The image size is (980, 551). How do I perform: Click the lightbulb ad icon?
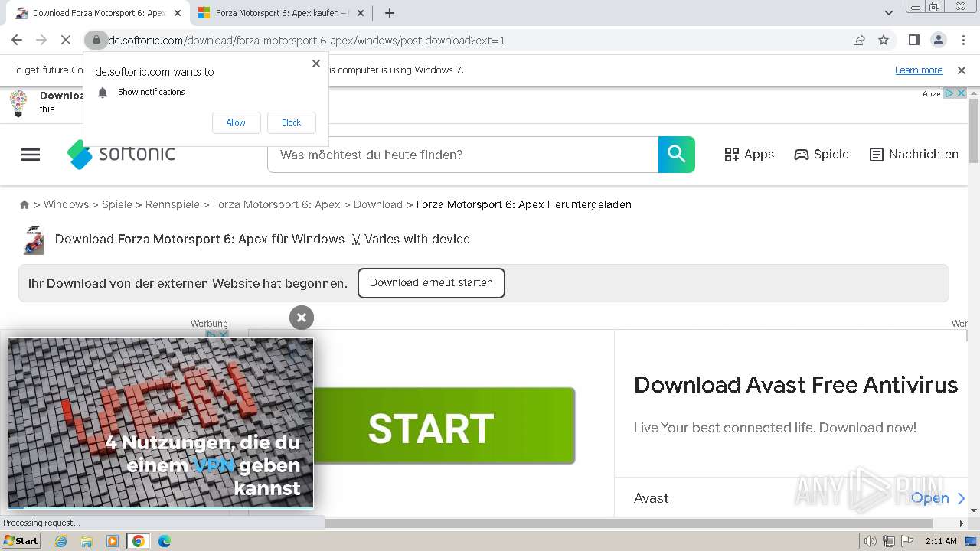click(18, 103)
